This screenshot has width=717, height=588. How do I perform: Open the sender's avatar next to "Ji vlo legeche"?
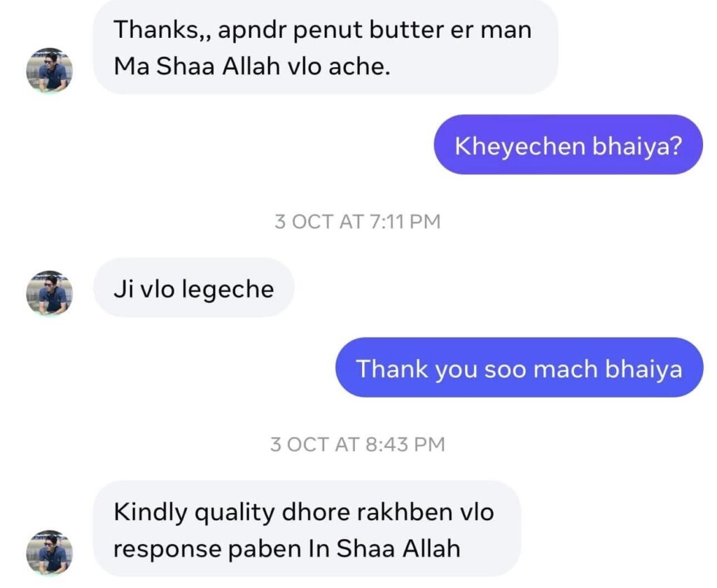49,293
